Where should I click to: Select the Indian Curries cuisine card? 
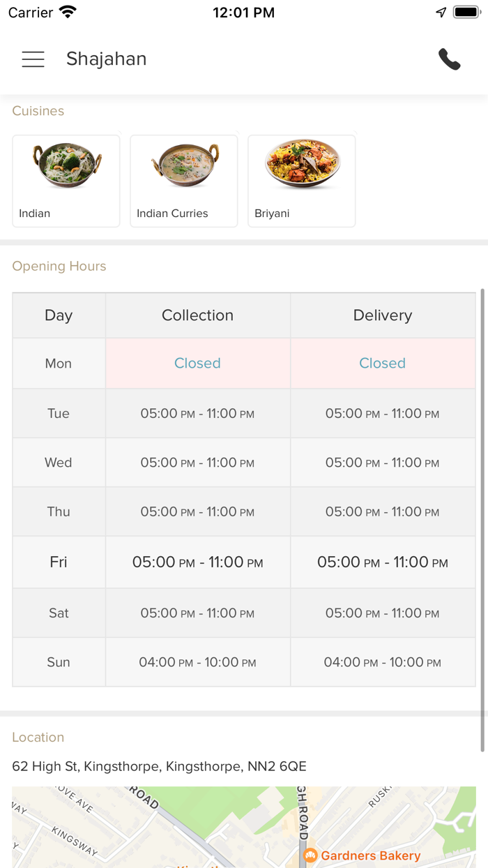tap(184, 181)
